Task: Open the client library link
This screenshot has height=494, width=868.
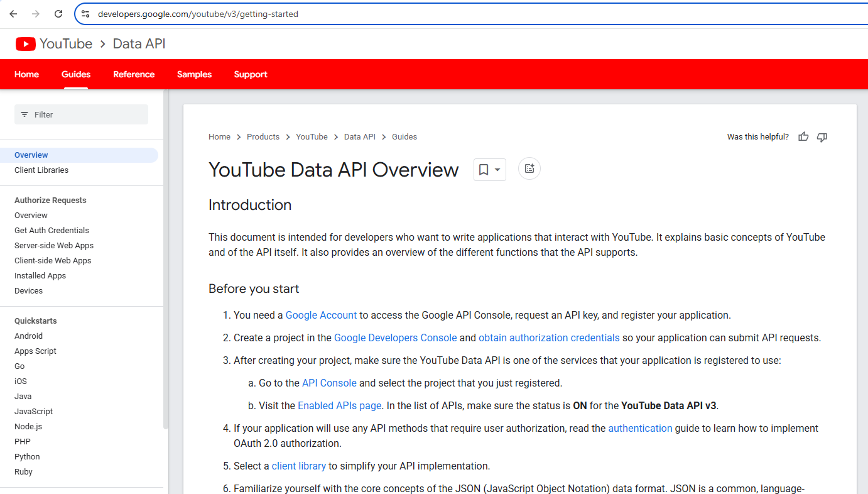Action: [299, 466]
